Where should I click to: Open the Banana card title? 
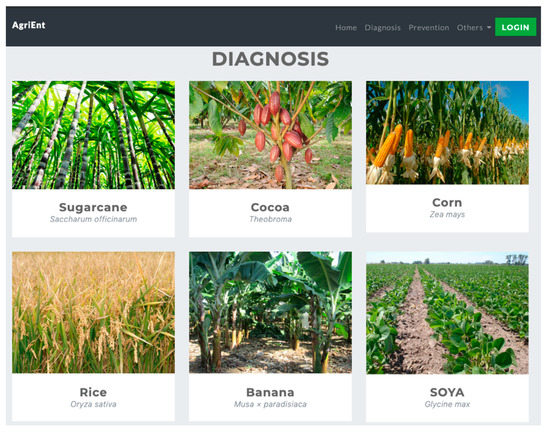click(x=270, y=392)
